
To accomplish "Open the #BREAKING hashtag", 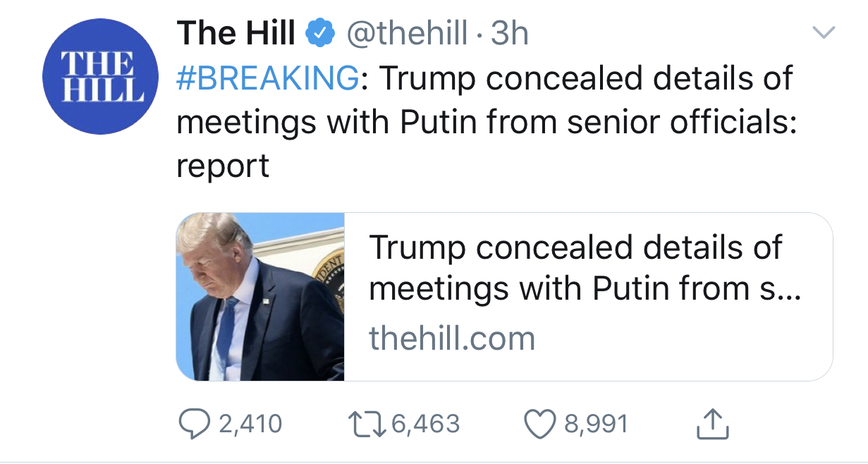I will (267, 78).
